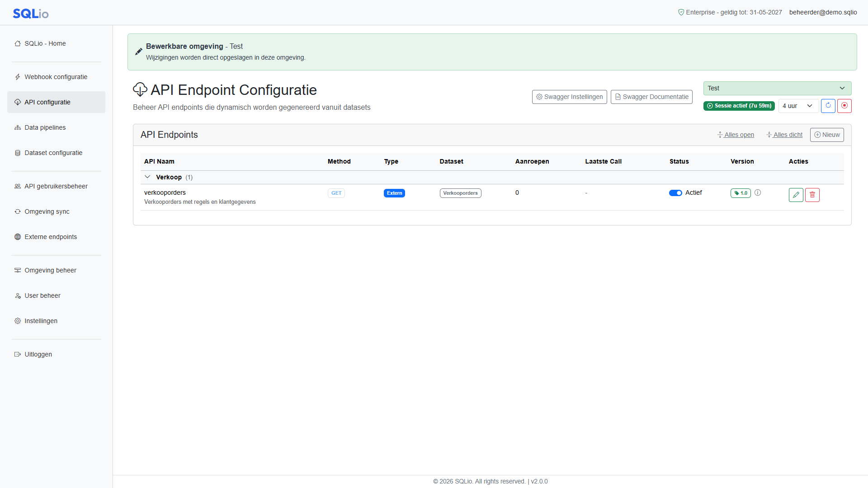Click the verkooporders API name
Screen dimensions: 868x488
pyautogui.click(x=165, y=192)
